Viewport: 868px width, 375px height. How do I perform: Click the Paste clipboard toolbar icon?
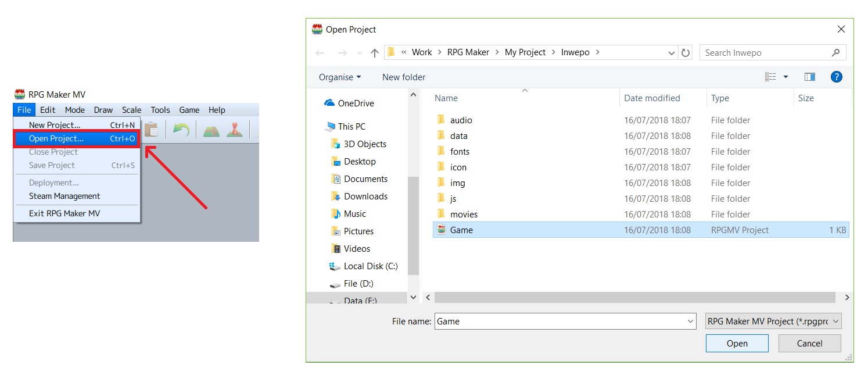click(x=151, y=129)
